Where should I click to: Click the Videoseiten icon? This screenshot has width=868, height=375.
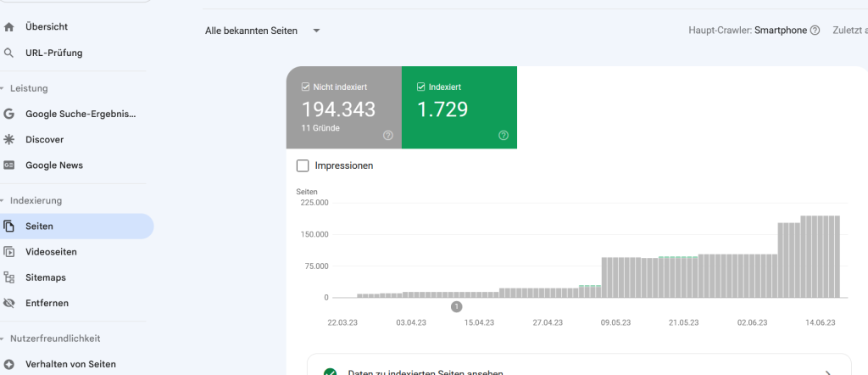8,252
